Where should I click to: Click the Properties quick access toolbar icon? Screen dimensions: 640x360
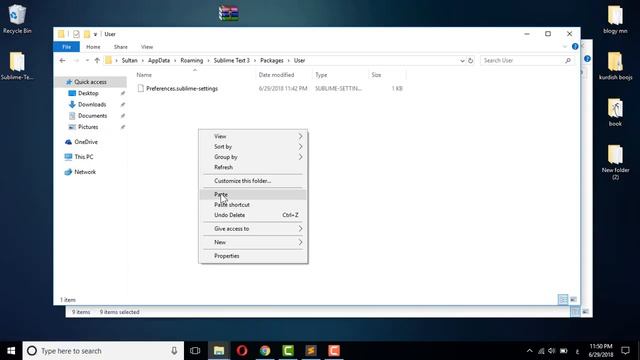(76, 34)
